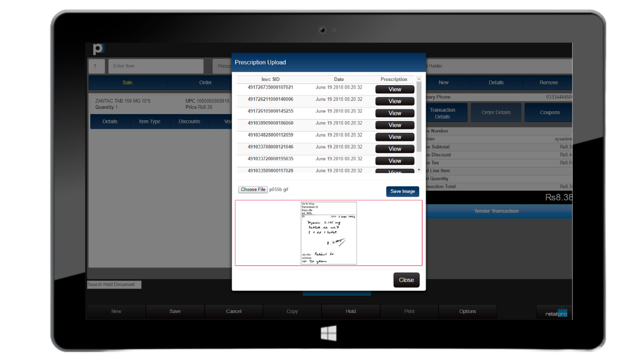Click the Save Image button
The image size is (644, 362).
(x=402, y=191)
